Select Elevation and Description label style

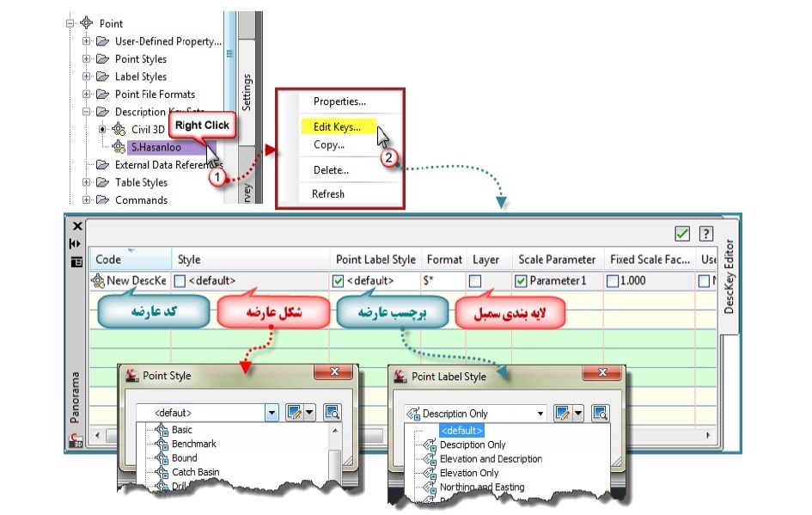point(491,459)
